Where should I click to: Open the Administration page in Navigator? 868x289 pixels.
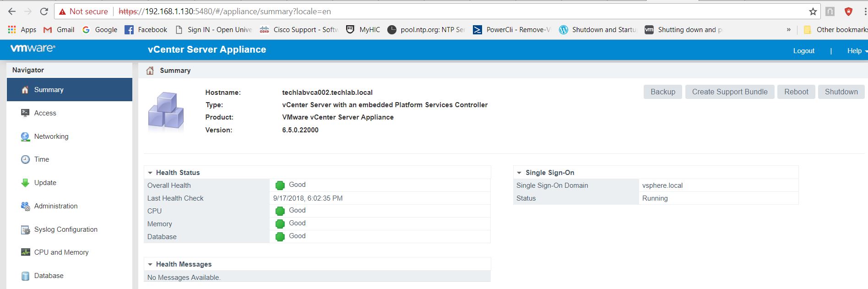70,206
